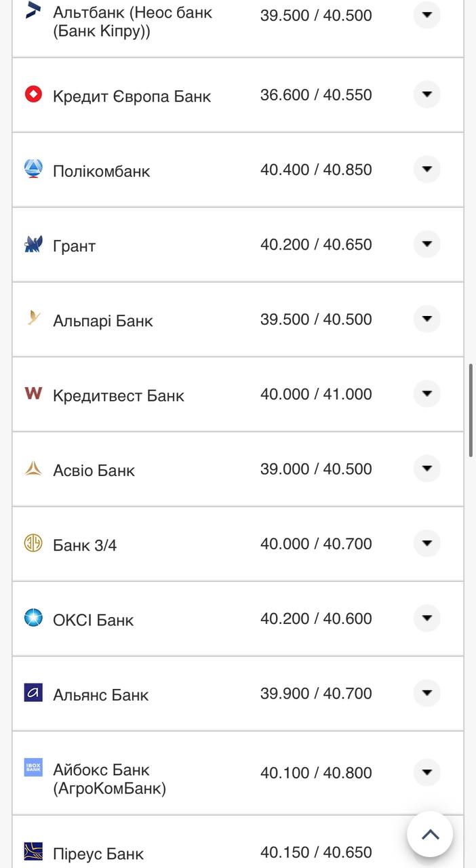Click the Асвіо Банк logo icon
Viewport: 476px width, 868px height.
[33, 469]
